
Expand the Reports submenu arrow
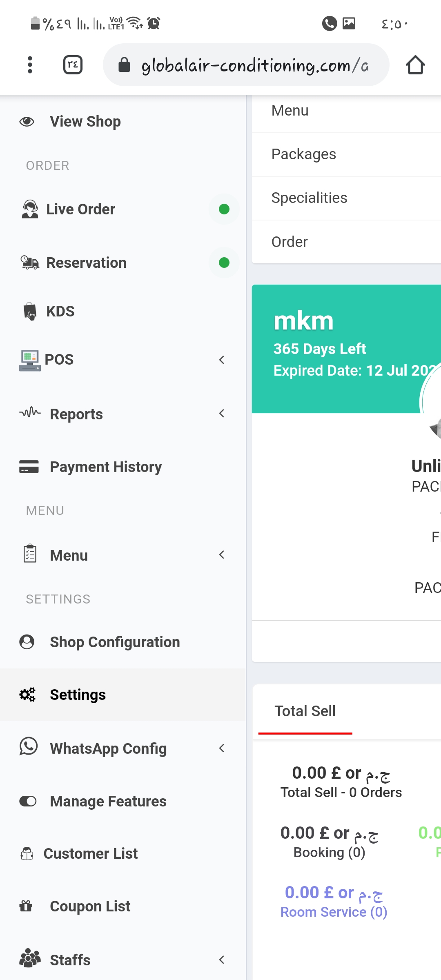click(x=222, y=414)
